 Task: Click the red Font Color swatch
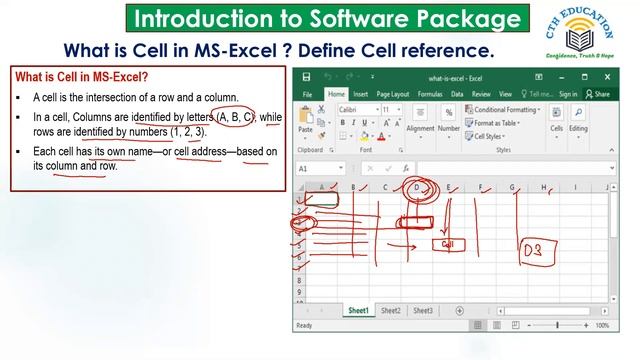click(x=382, y=136)
